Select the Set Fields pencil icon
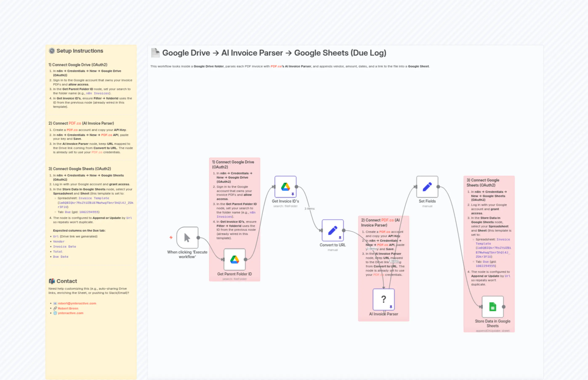Viewport: 588px width, 380px height. 427,187
